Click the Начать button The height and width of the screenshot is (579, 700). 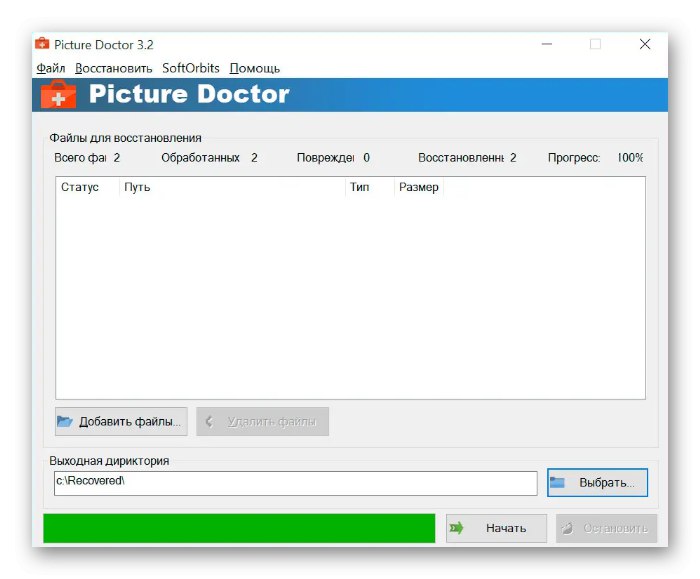pyautogui.click(x=496, y=529)
